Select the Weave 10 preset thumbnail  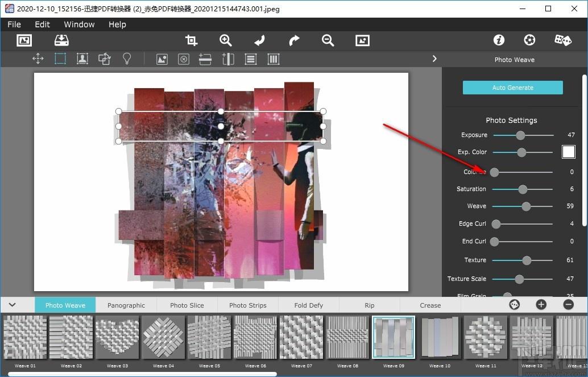pyautogui.click(x=440, y=338)
